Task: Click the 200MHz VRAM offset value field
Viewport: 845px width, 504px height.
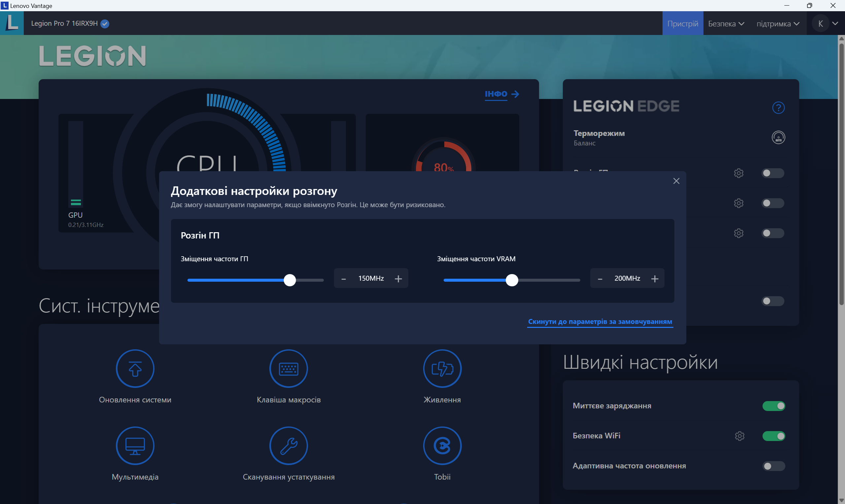Action: [x=627, y=278]
